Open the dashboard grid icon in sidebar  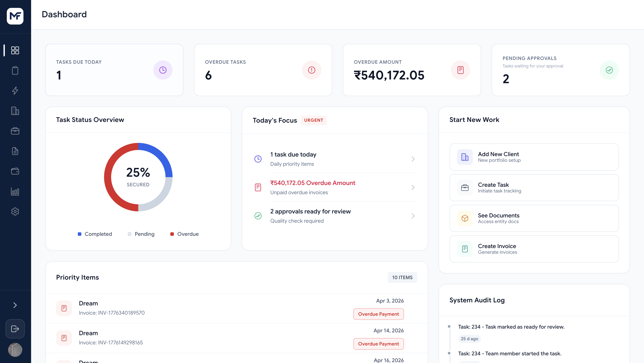point(15,50)
